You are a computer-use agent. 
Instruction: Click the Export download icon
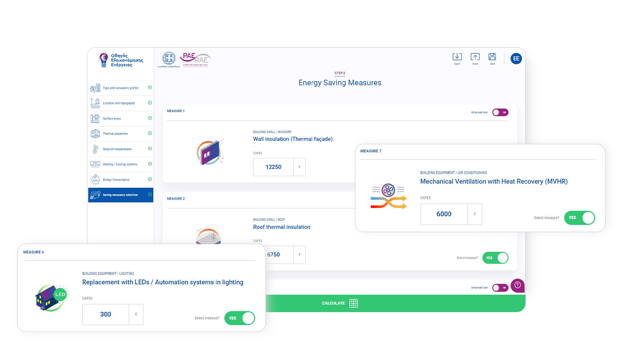pos(457,57)
